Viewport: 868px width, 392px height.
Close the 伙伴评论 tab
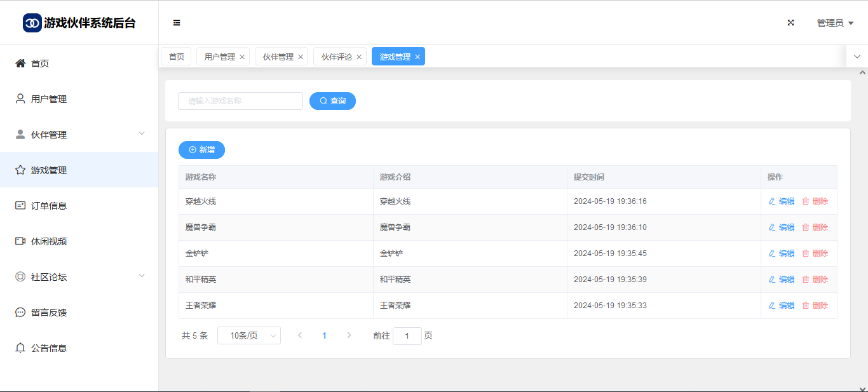tap(359, 57)
